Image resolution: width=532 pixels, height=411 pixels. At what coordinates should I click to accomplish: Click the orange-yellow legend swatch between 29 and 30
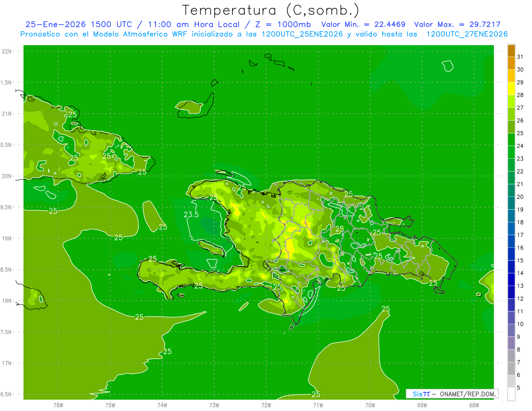click(511, 76)
